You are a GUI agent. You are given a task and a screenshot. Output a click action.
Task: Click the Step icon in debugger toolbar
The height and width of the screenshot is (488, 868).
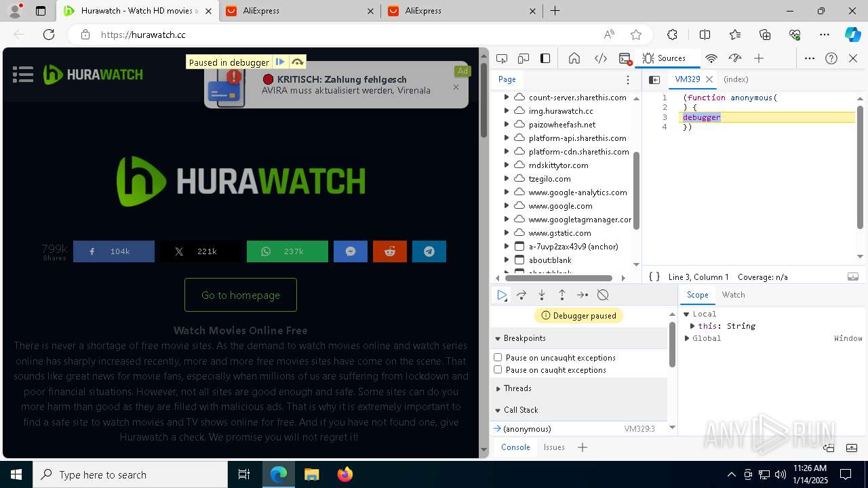[x=583, y=295]
